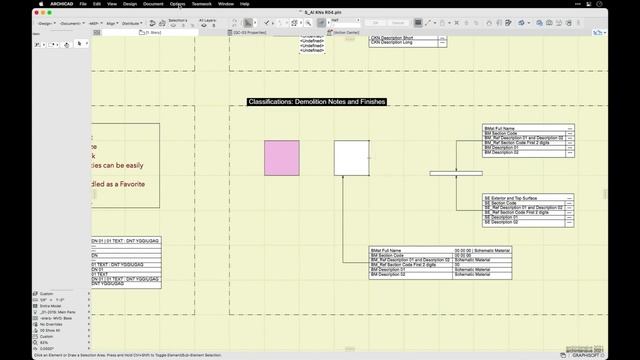The height and width of the screenshot is (360, 640).
Task: Switch to the Action Center tab
Action: coord(343,32)
